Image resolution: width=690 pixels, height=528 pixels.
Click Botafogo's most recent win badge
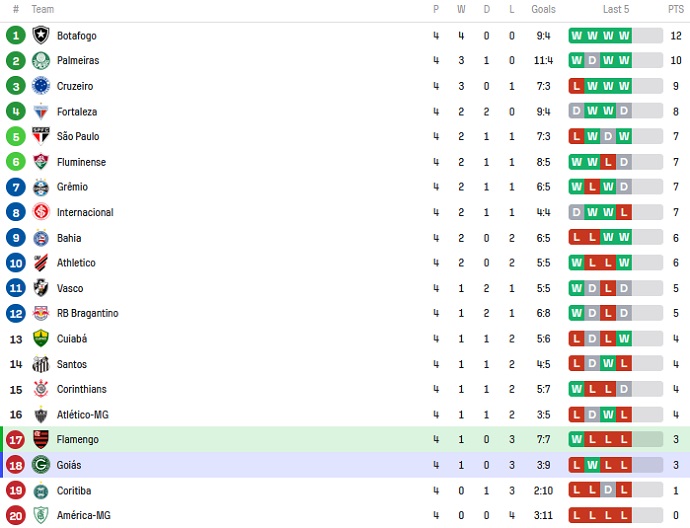point(624,35)
